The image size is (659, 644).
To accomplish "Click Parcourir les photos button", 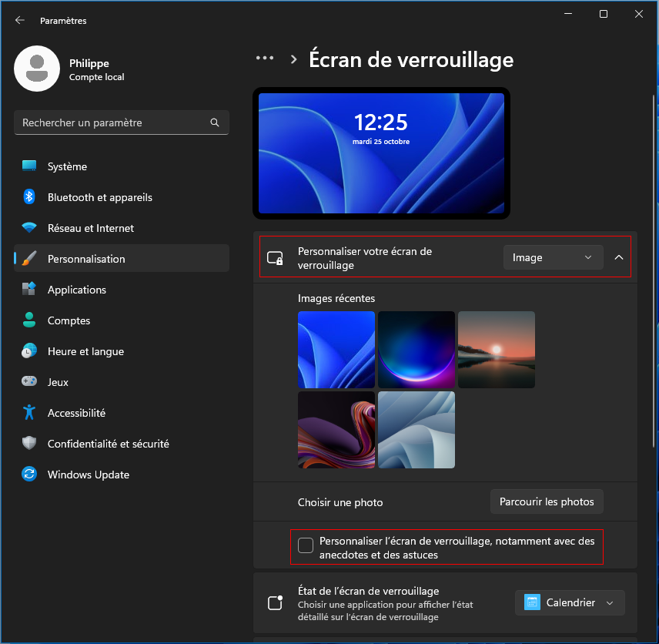I will (547, 501).
